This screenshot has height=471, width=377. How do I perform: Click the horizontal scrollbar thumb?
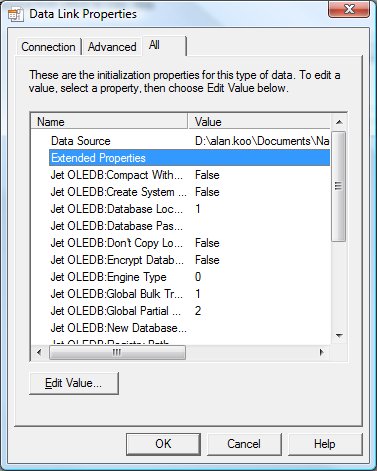[x=117, y=352]
